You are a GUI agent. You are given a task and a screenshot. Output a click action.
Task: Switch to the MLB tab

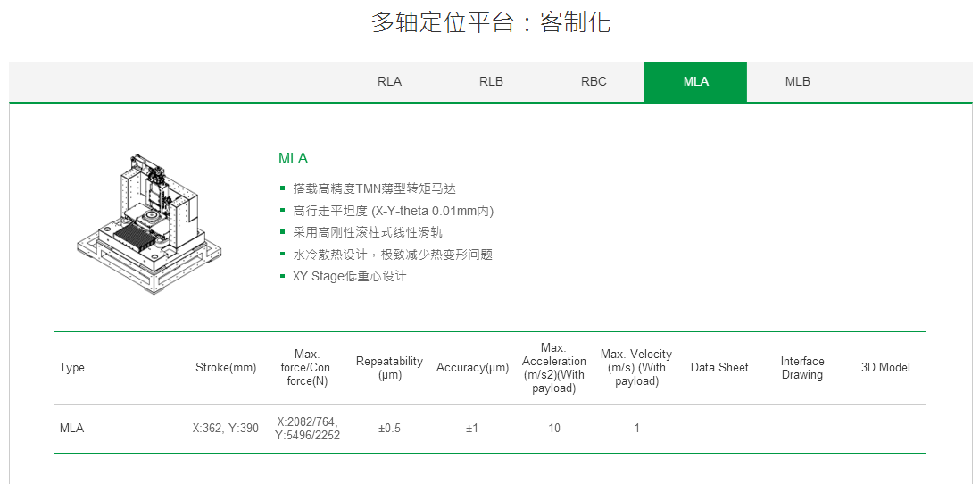[797, 81]
